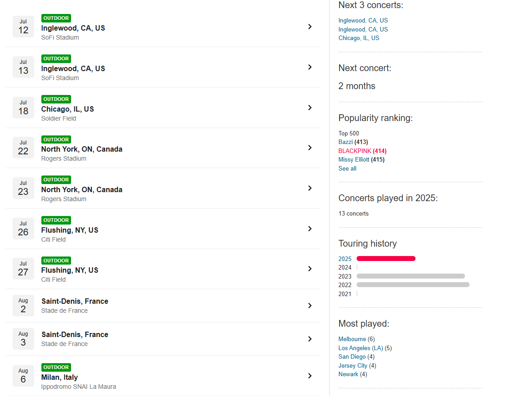
Task: Open arrow next to Jul 22 North York
Action: tap(310, 148)
